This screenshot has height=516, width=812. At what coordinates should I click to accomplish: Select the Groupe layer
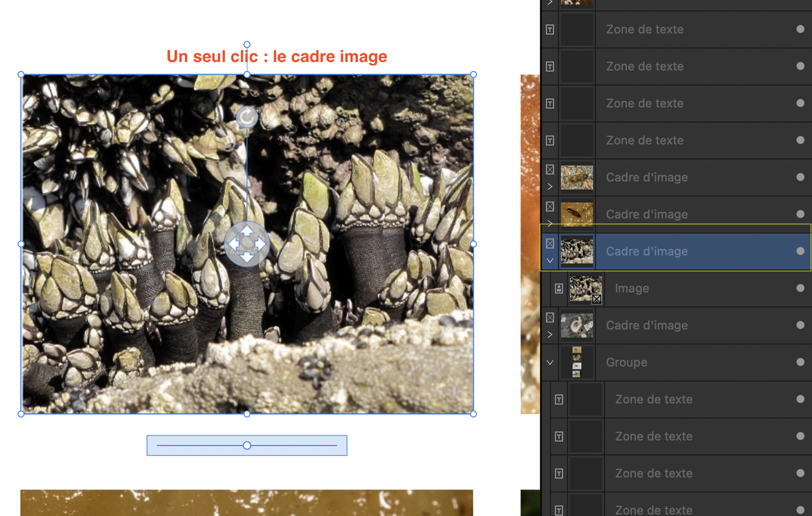676,362
